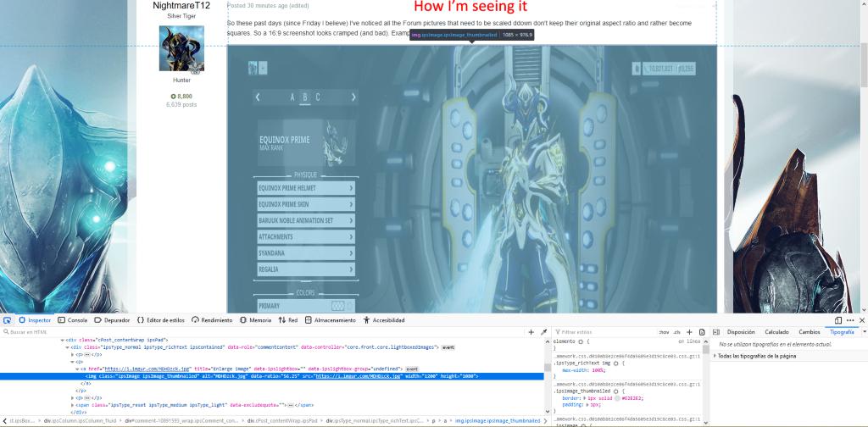Collapse the cPost_contentWrap div node
This screenshot has height=427, width=868.
tap(63, 341)
